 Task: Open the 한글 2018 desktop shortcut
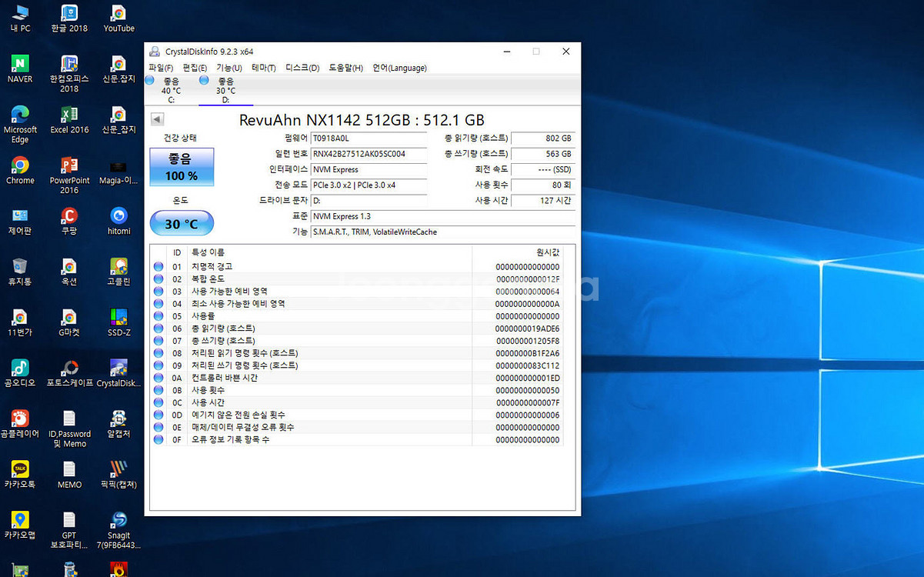69,18
